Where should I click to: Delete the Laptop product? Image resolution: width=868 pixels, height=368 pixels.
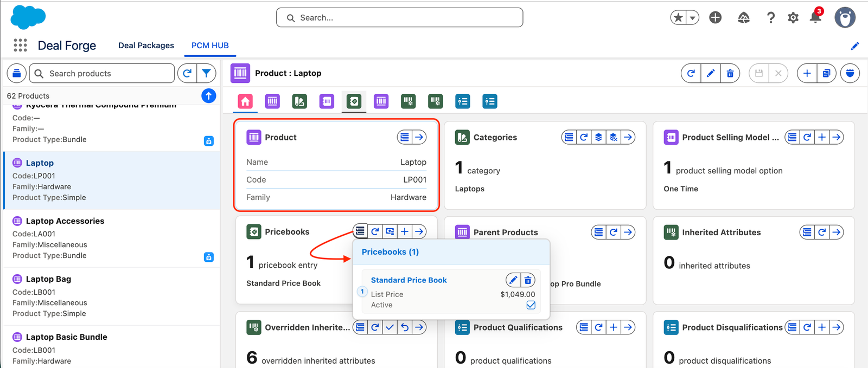(x=730, y=73)
